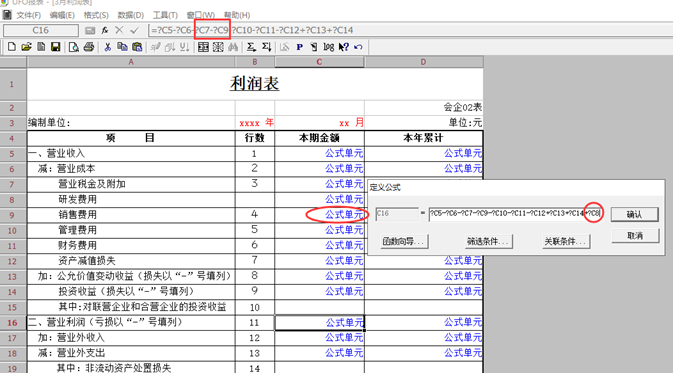Select row 16 header

click(12, 323)
